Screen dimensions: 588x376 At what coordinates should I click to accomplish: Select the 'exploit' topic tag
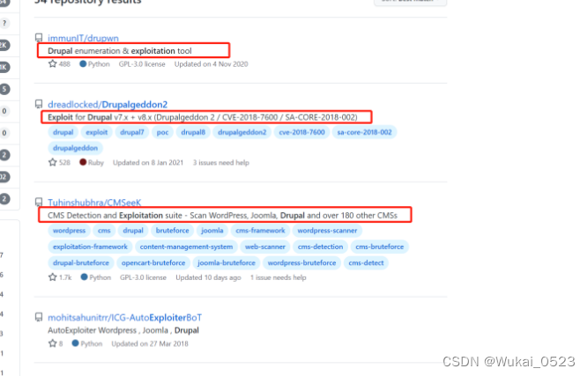coord(96,132)
